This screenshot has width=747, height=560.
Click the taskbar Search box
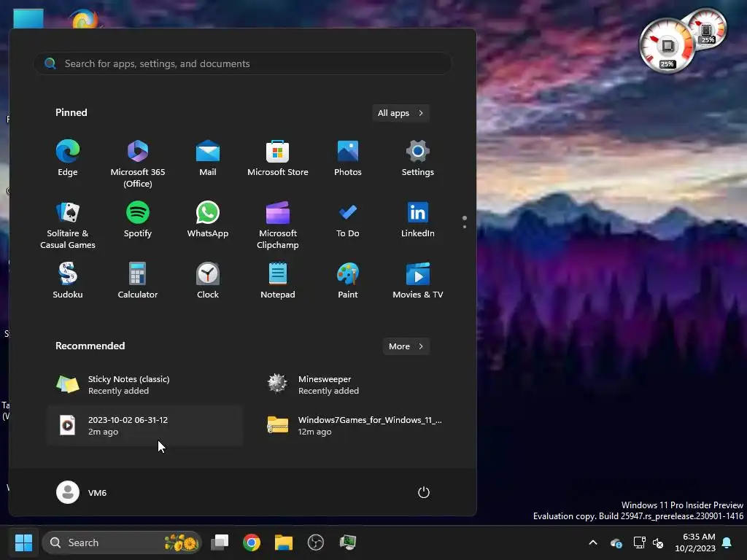[x=122, y=542]
